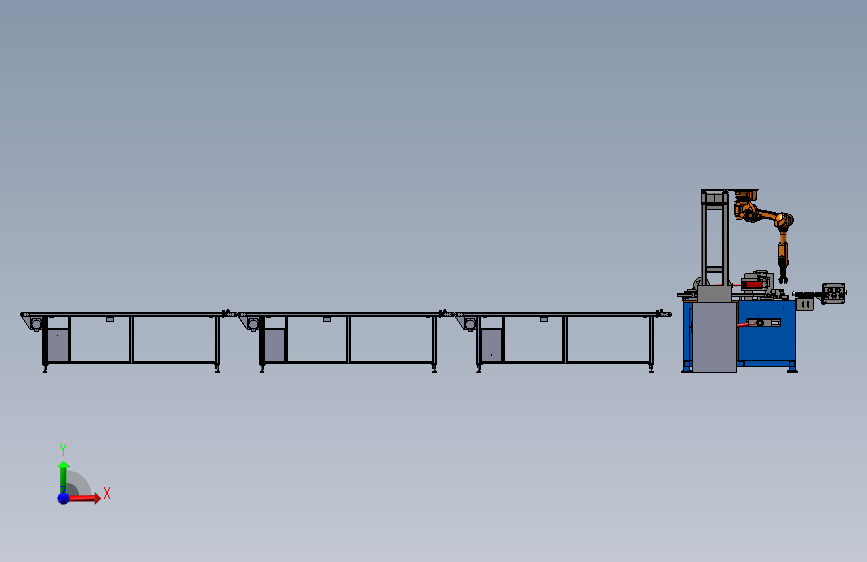Click the red X axis arrow of the triad

pyautogui.click(x=83, y=498)
